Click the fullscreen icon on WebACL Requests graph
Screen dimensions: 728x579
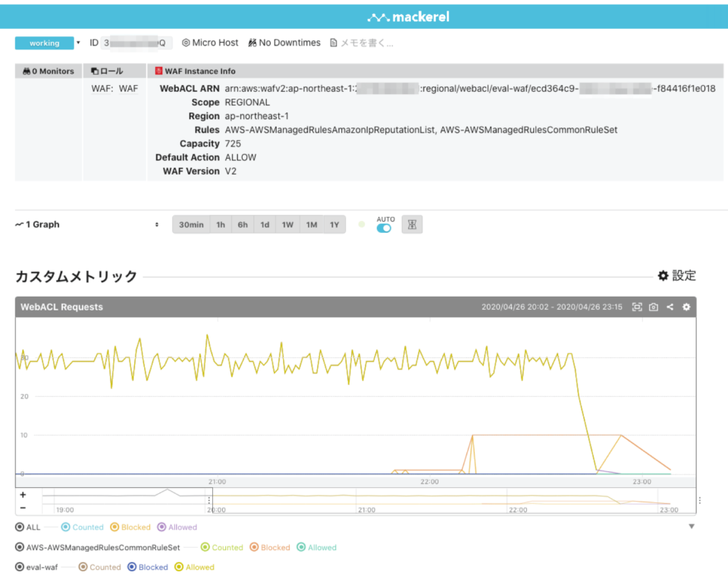pyautogui.click(x=637, y=307)
